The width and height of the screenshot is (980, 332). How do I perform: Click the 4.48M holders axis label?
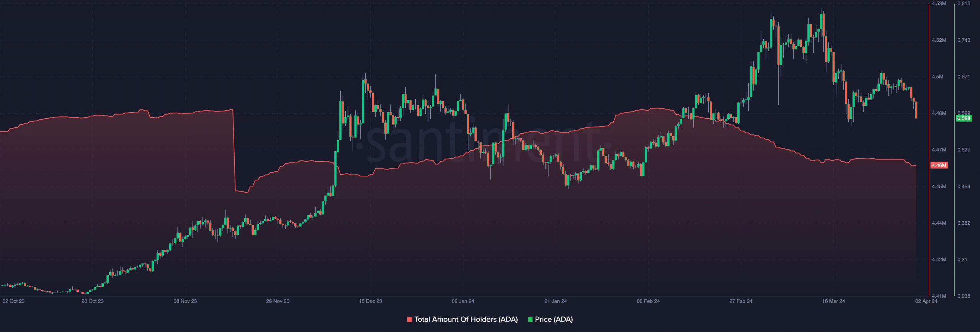click(939, 113)
